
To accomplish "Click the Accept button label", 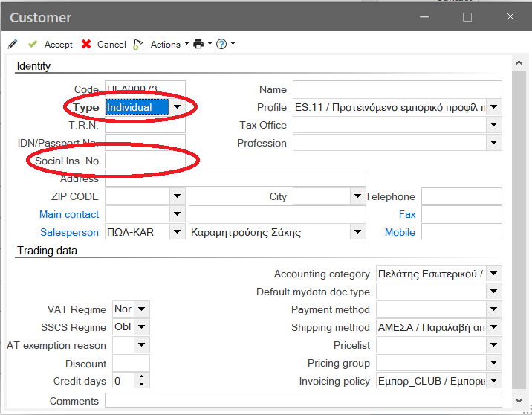I will [59, 45].
